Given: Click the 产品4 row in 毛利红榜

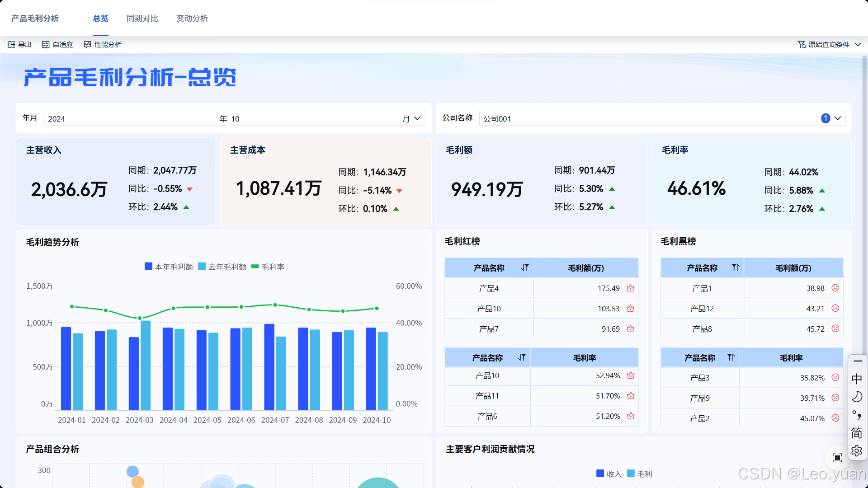Looking at the screenshot, I should click(489, 288).
